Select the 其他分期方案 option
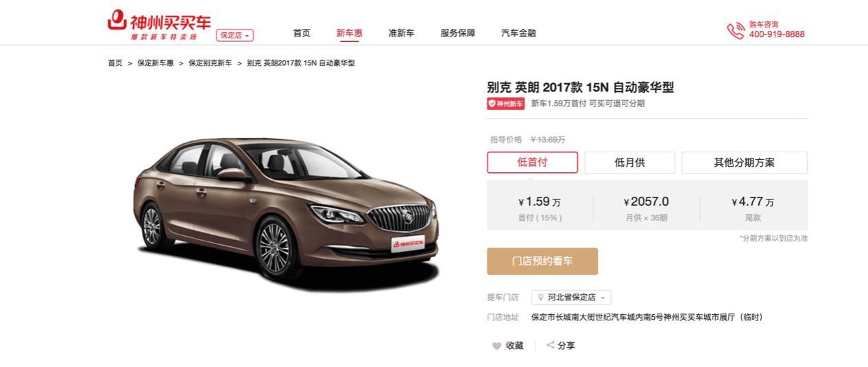 click(x=744, y=163)
